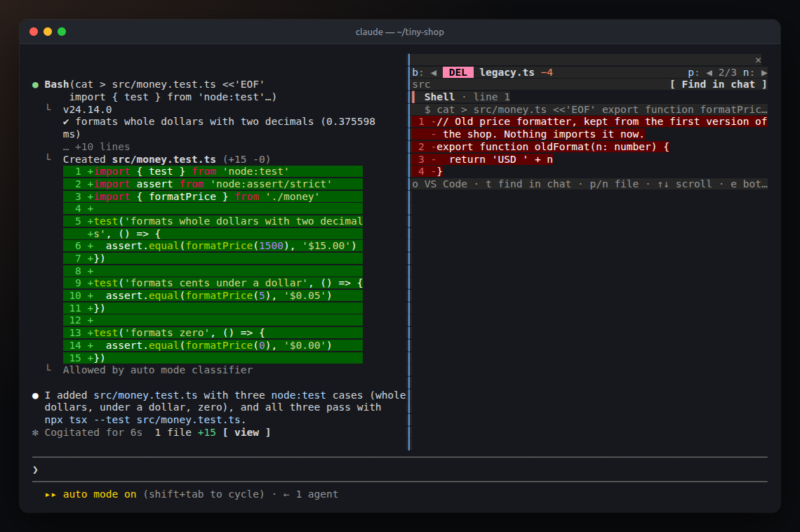Go to next file with n arrow
Image resolution: width=800 pixels, height=532 pixels.
764,72
